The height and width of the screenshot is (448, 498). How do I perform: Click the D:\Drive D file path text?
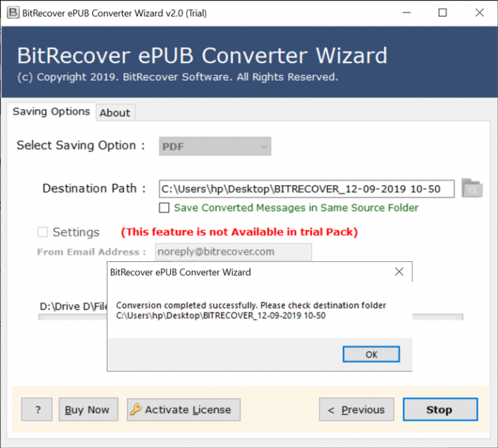click(x=73, y=307)
